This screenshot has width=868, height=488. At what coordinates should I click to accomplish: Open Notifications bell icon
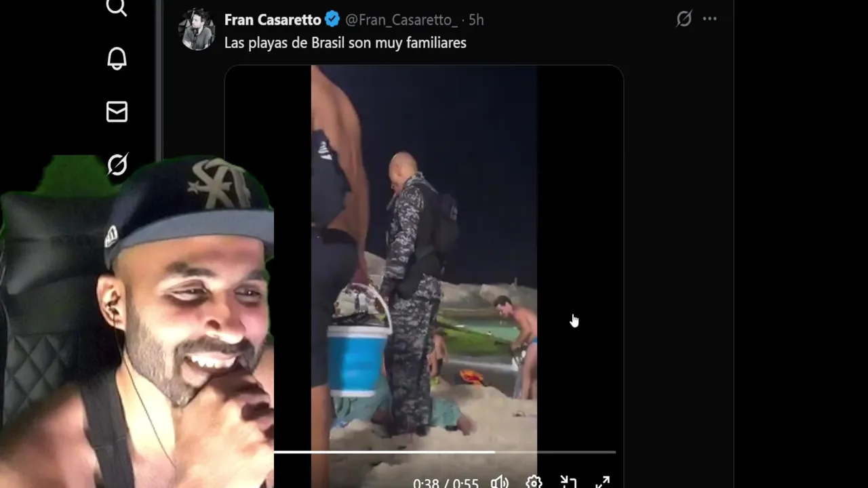117,59
